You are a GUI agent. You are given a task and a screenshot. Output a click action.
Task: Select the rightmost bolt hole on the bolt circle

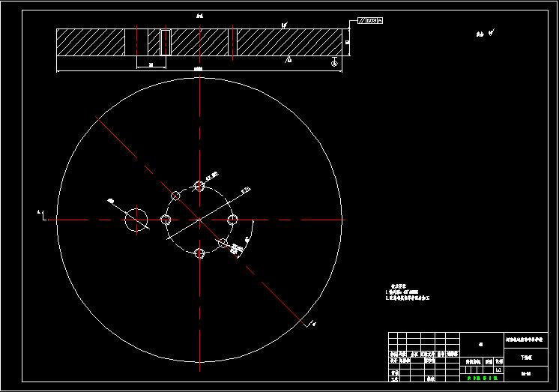click(x=232, y=220)
